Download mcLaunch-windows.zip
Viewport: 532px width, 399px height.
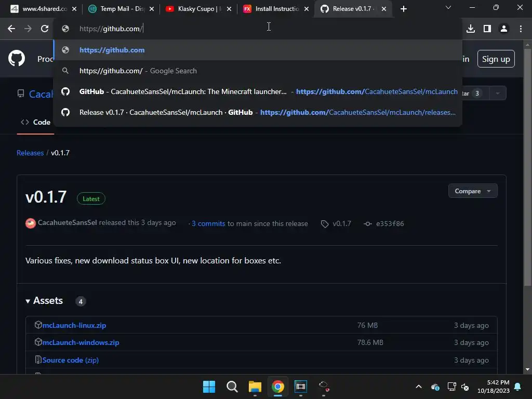click(81, 343)
